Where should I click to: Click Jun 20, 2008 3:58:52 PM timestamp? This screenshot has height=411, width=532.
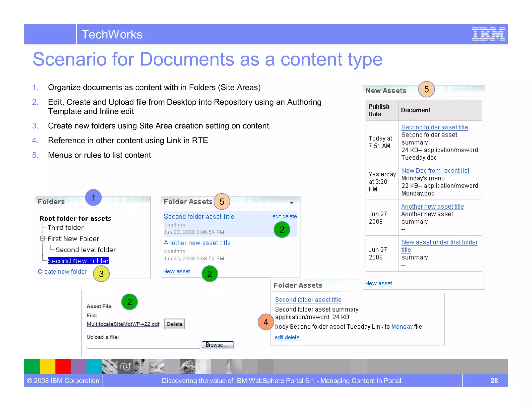click(x=194, y=258)
